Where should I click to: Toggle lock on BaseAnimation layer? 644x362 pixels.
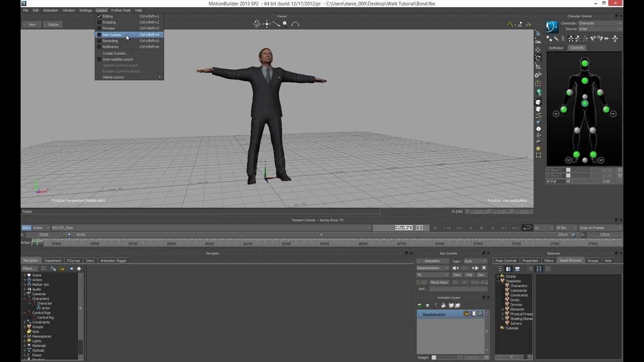466,314
